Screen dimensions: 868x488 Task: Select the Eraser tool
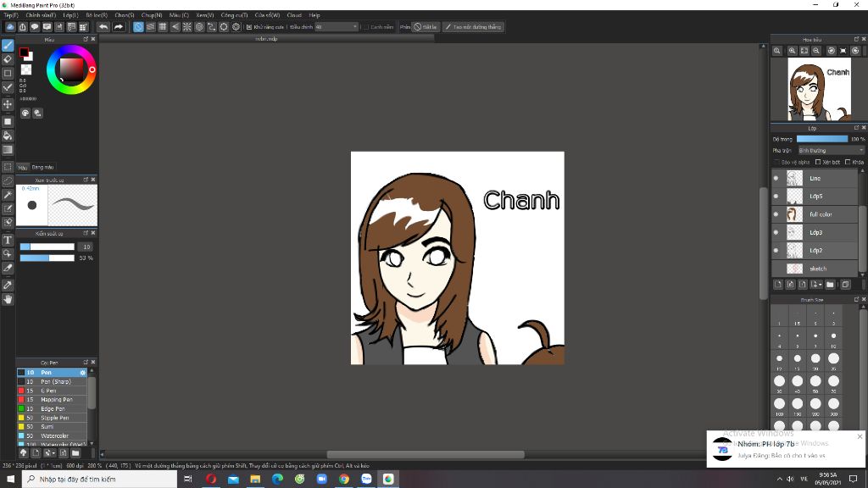(8, 59)
